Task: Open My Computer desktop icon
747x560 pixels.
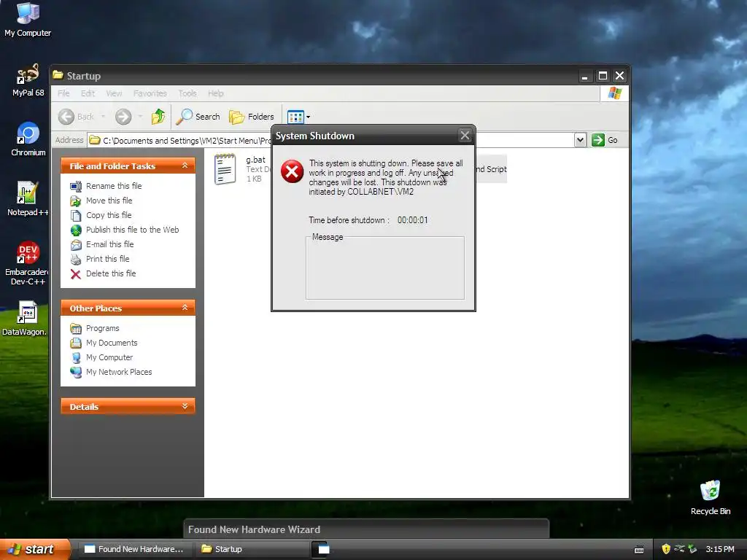Action: point(28,20)
